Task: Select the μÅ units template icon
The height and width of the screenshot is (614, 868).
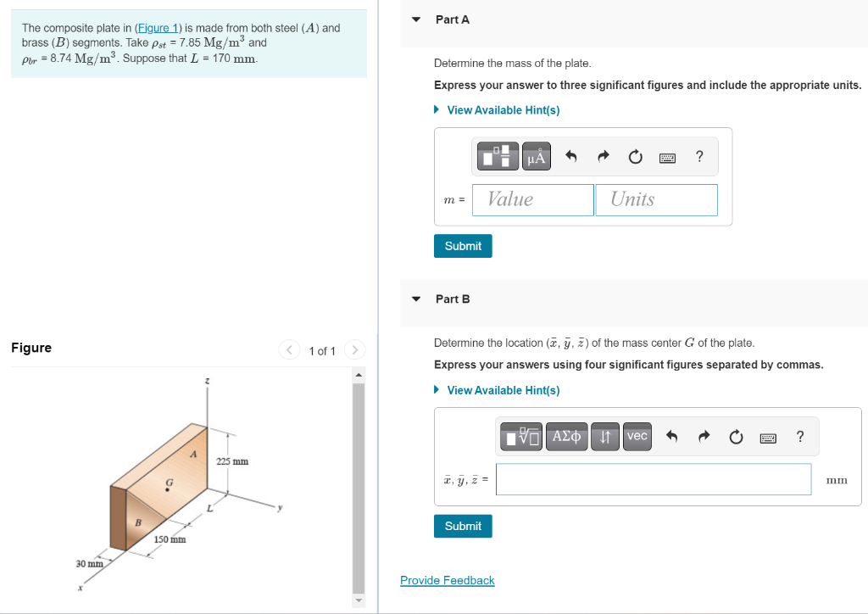Action: pos(537,156)
